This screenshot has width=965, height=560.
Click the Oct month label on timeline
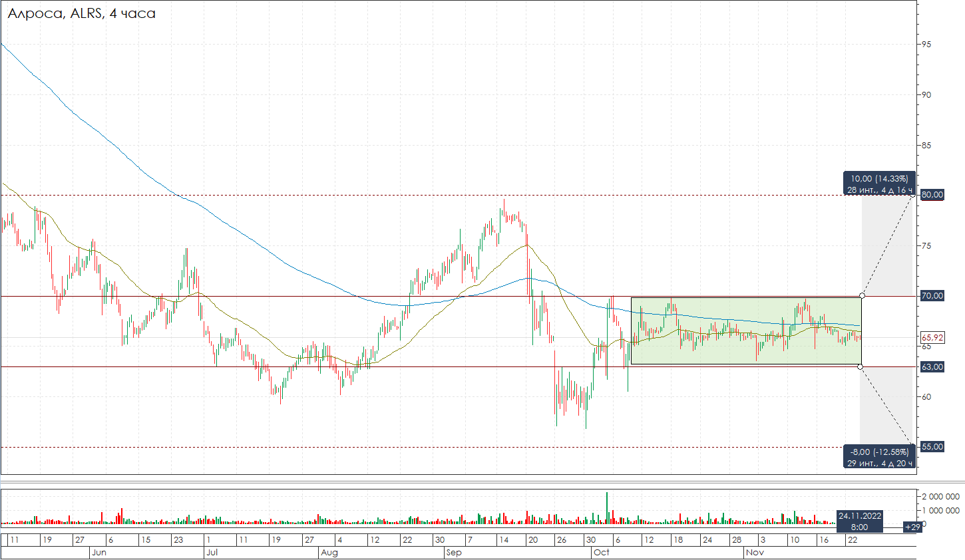pyautogui.click(x=602, y=553)
